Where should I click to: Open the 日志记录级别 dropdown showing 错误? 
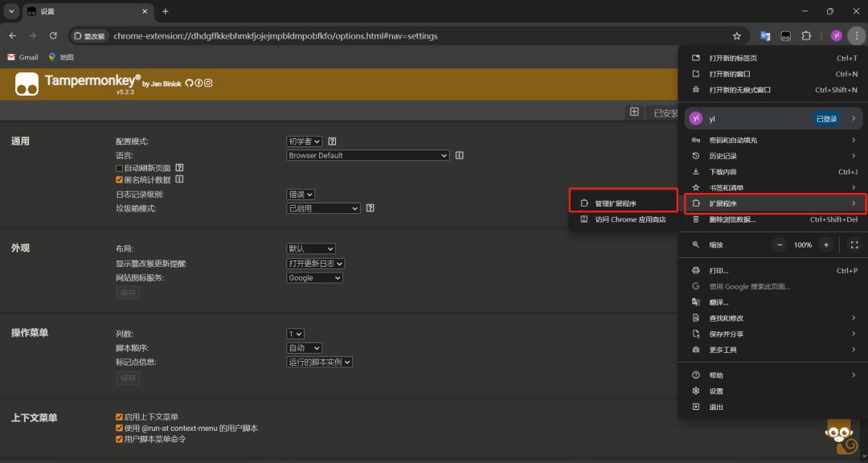coord(301,195)
